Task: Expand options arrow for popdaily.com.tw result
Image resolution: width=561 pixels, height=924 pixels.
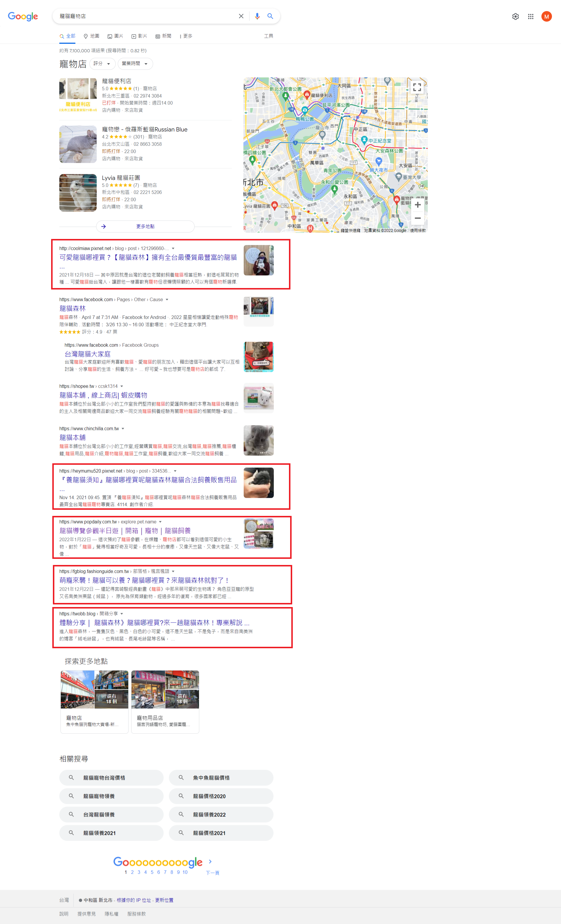Action: coord(160,522)
